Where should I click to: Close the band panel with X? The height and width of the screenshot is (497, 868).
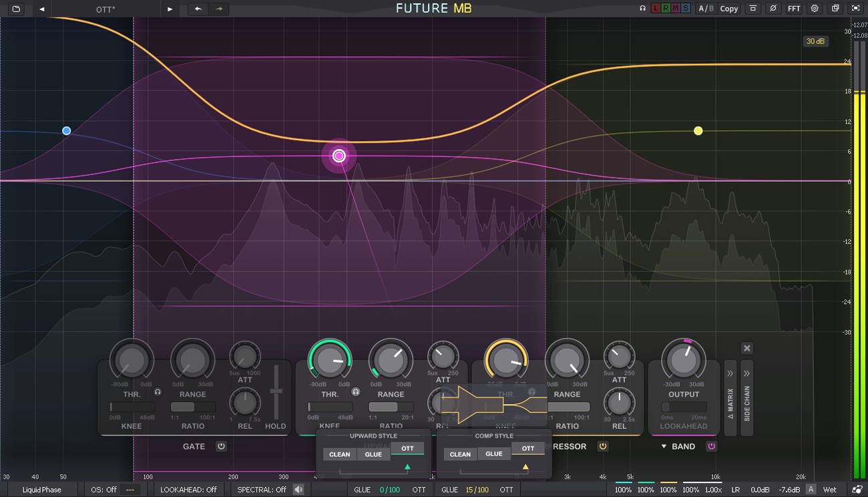pyautogui.click(x=747, y=348)
